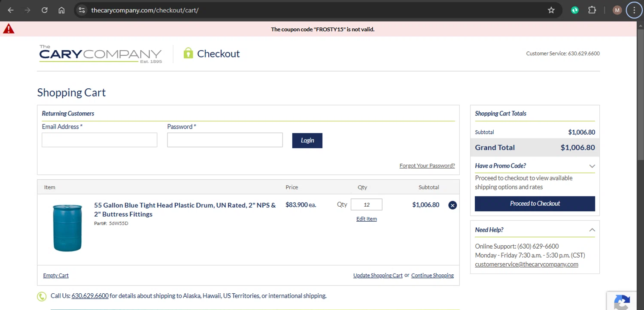
Task: Click Edit Item link
Action: [367, 219]
